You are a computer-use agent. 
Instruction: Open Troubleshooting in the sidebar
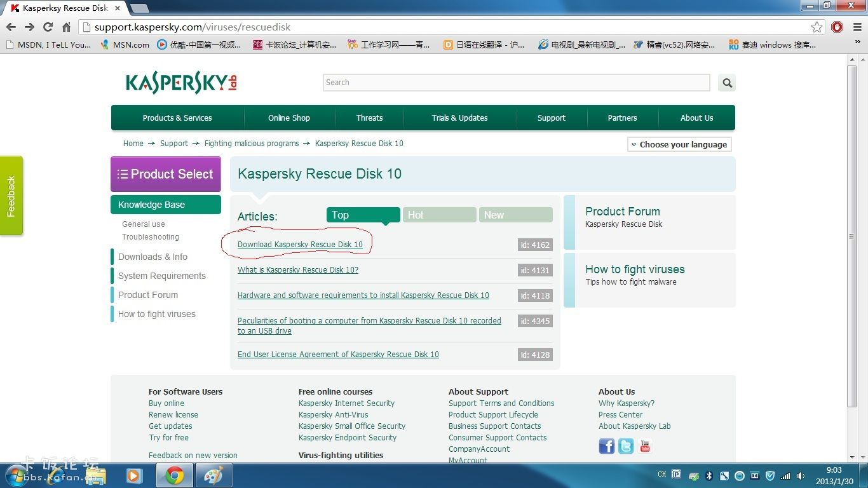coord(151,237)
